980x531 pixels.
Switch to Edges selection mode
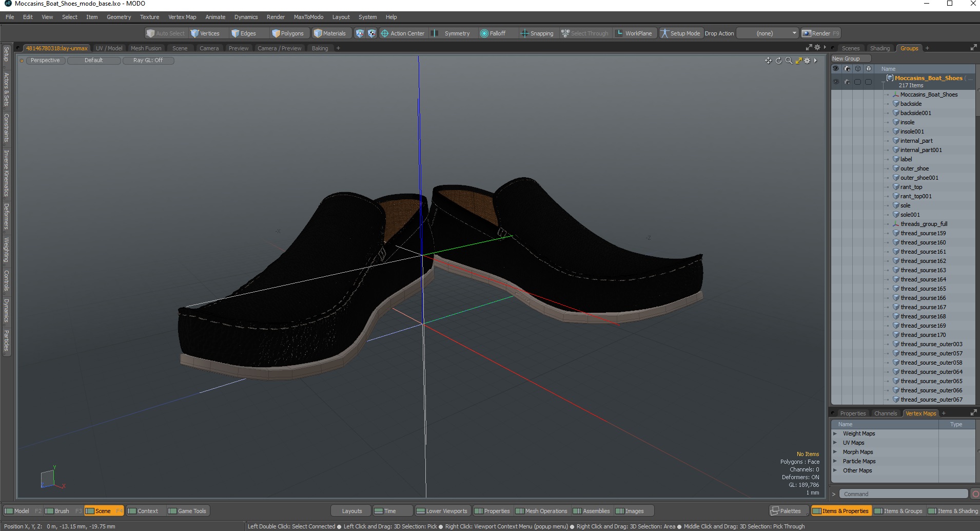tap(244, 33)
